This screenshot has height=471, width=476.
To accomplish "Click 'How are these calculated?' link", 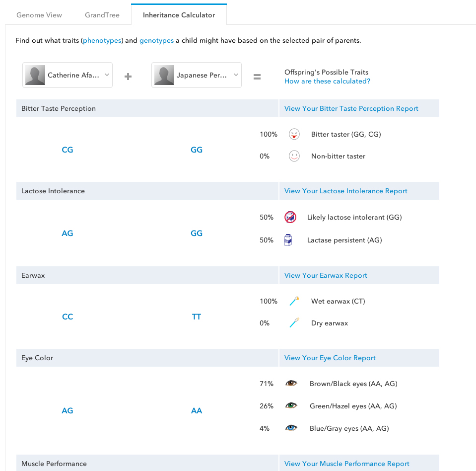I will pyautogui.click(x=327, y=81).
